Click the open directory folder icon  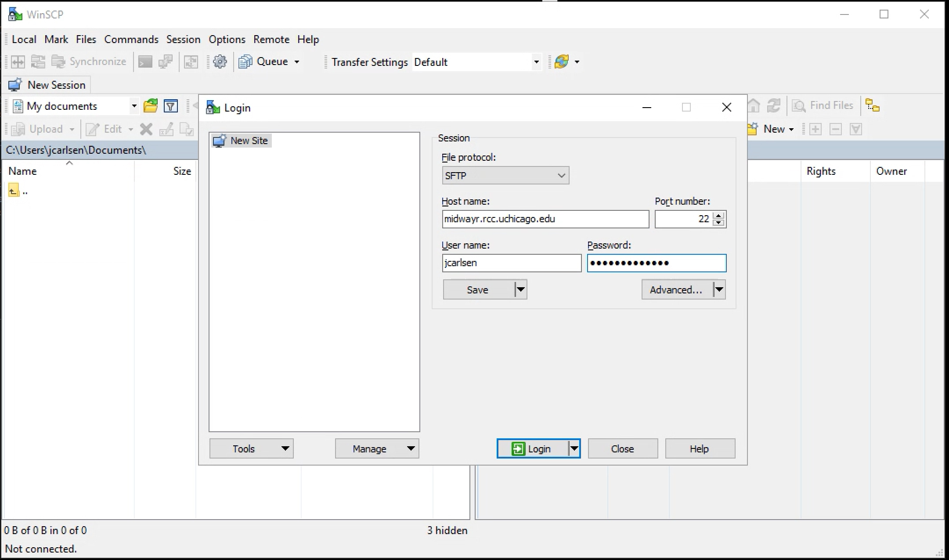(150, 106)
